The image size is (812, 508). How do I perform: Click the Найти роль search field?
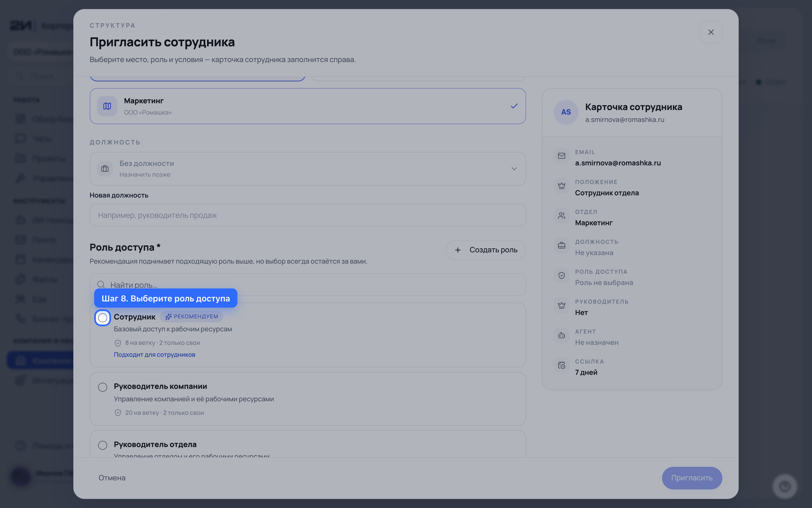pos(307,284)
